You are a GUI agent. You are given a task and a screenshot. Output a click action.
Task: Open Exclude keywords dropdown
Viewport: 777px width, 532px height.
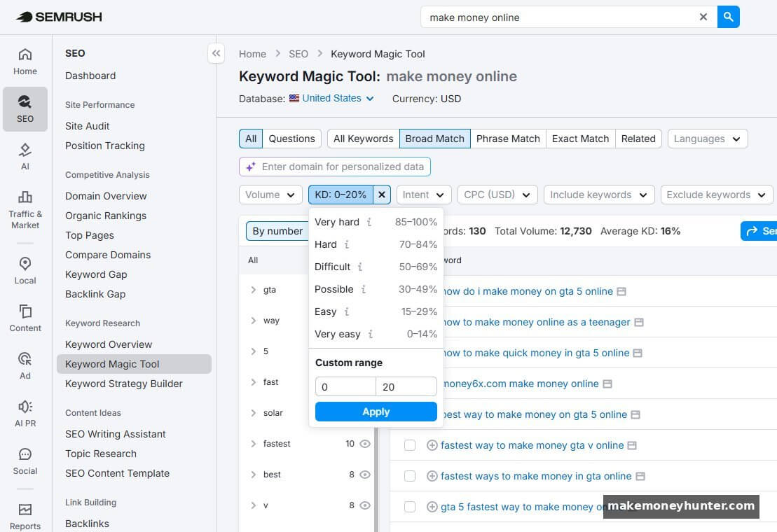[717, 195]
